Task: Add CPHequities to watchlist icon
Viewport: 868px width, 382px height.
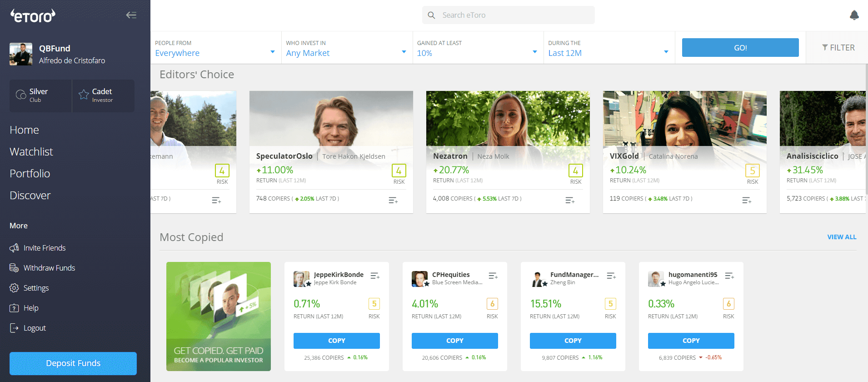Action: click(x=493, y=276)
